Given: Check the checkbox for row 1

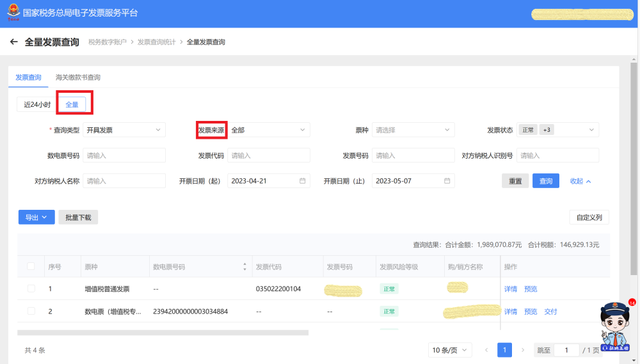Looking at the screenshot, I should pos(31,289).
